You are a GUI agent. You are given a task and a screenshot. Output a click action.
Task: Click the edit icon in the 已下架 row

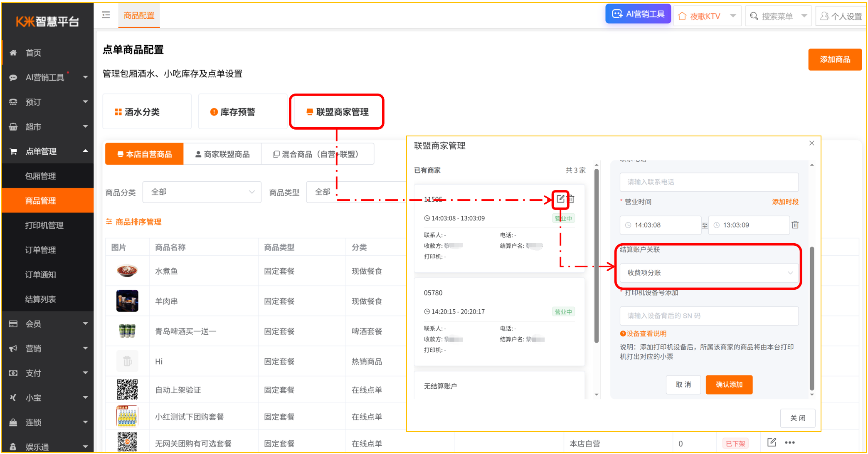(x=772, y=442)
